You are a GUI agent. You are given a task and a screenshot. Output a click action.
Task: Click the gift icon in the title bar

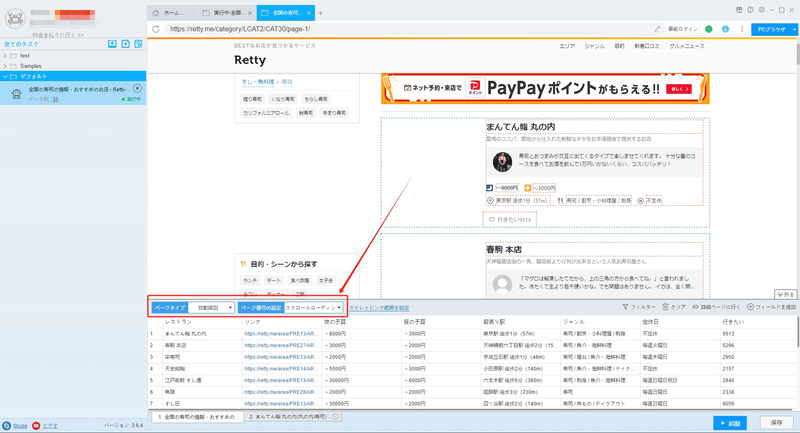click(739, 10)
